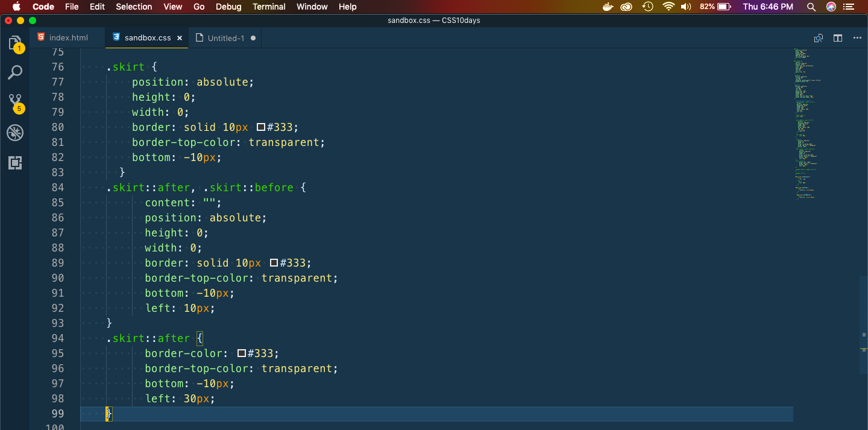
Task: Open the Extensions view
Action: click(15, 162)
